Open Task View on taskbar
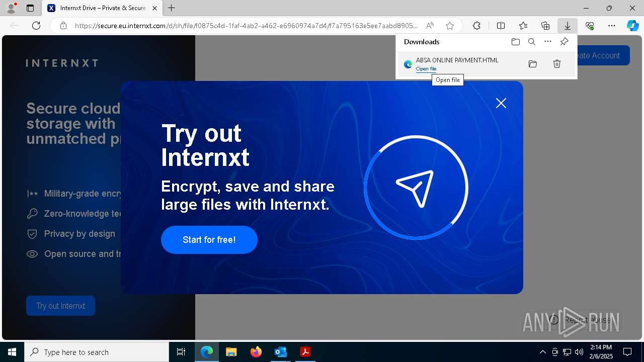Image resolution: width=644 pixels, height=362 pixels. point(181,352)
